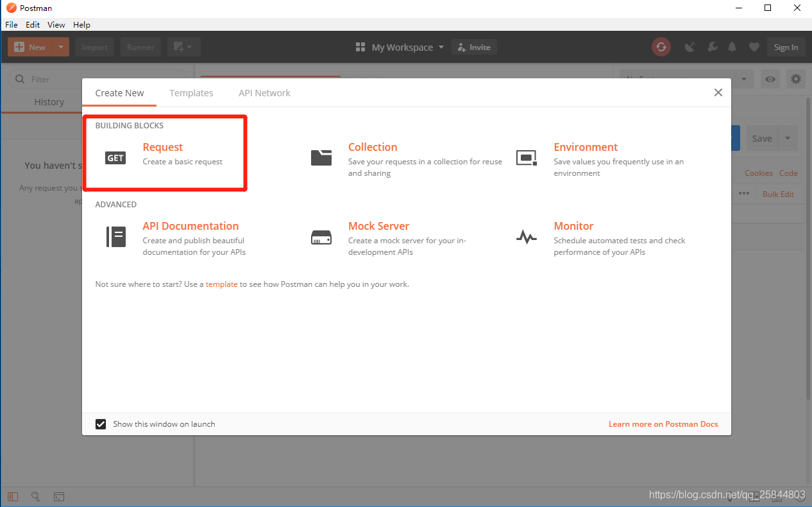Open the Help menu
The height and width of the screenshot is (507, 812).
(81, 24)
